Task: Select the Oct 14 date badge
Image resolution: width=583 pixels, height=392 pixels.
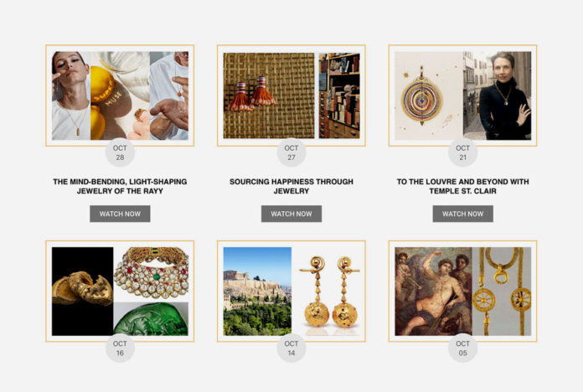Action: click(291, 348)
